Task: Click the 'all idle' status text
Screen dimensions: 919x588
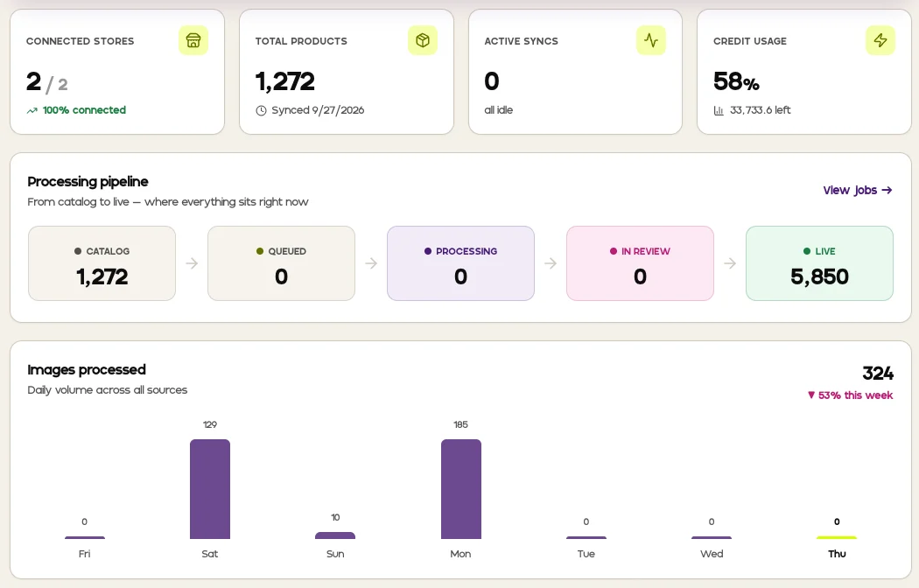Action: point(499,110)
